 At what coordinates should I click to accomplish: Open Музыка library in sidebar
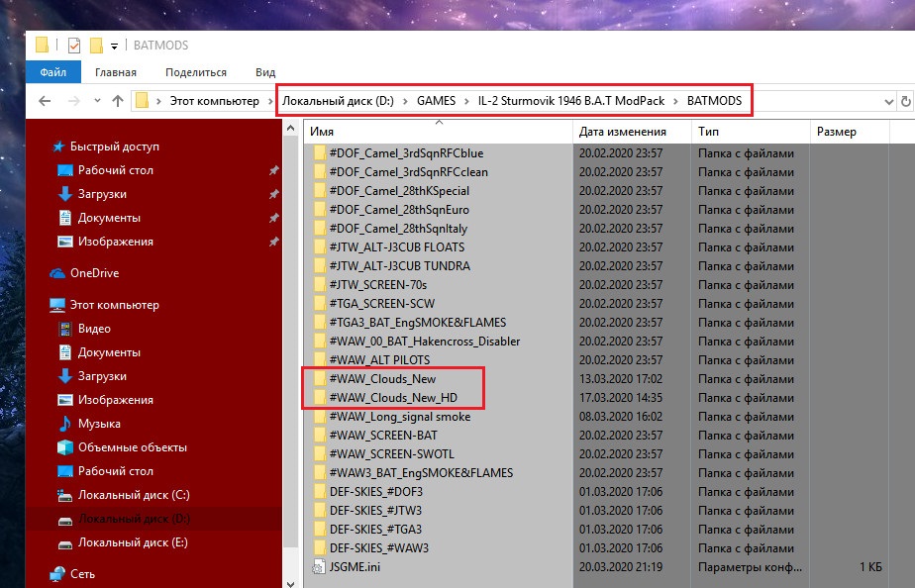tap(99, 424)
